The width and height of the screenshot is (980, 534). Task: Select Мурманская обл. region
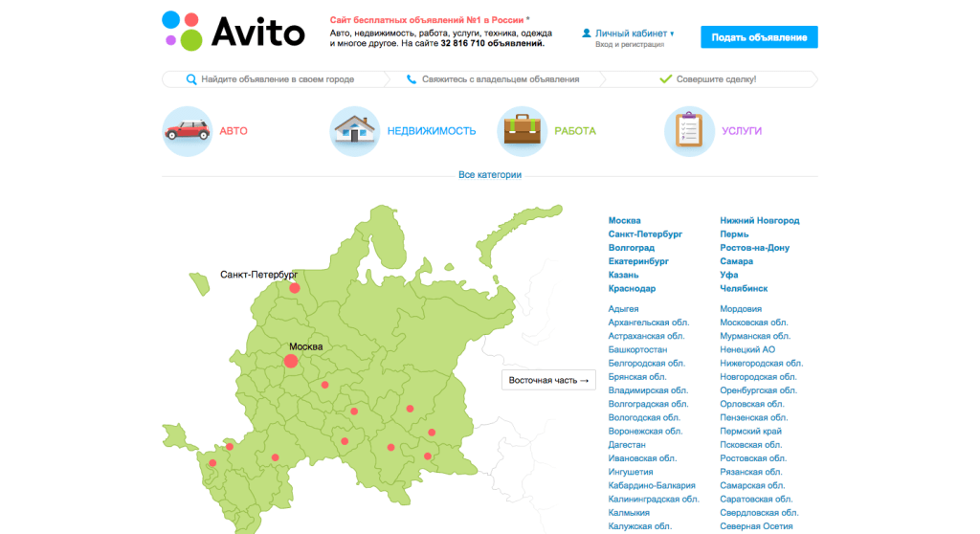tap(754, 336)
